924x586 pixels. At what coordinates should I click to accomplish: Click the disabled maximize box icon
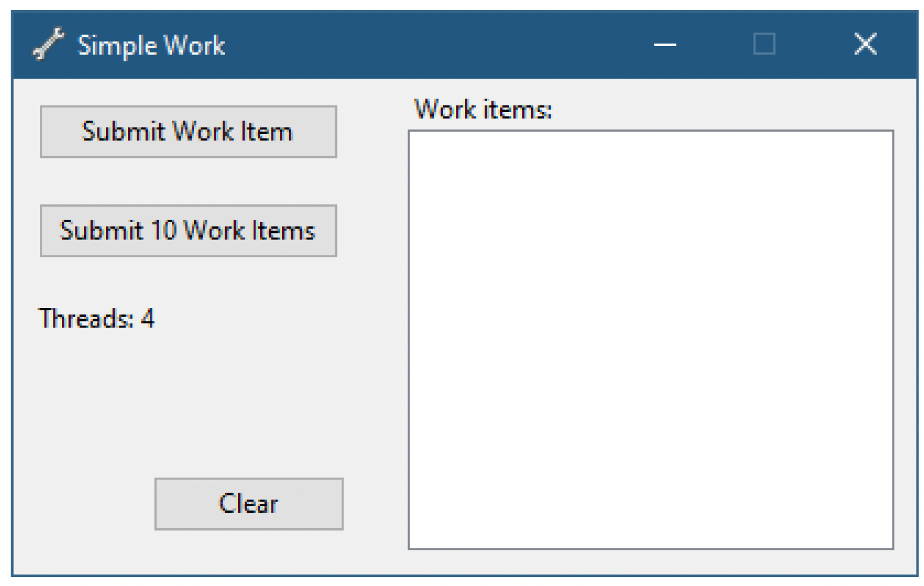click(764, 44)
